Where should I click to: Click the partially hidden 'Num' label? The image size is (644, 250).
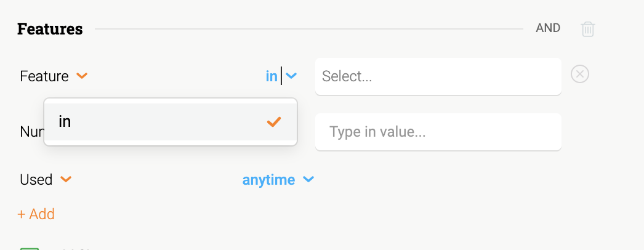31,132
